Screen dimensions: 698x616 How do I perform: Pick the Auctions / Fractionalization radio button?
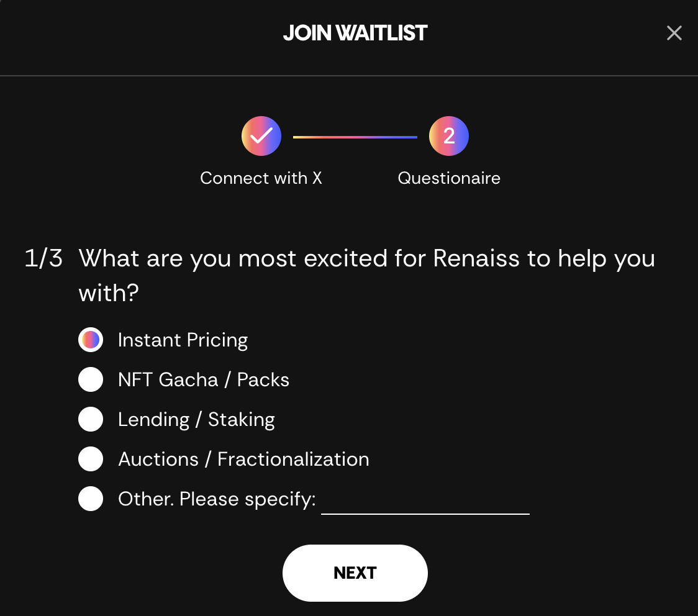pos(91,459)
